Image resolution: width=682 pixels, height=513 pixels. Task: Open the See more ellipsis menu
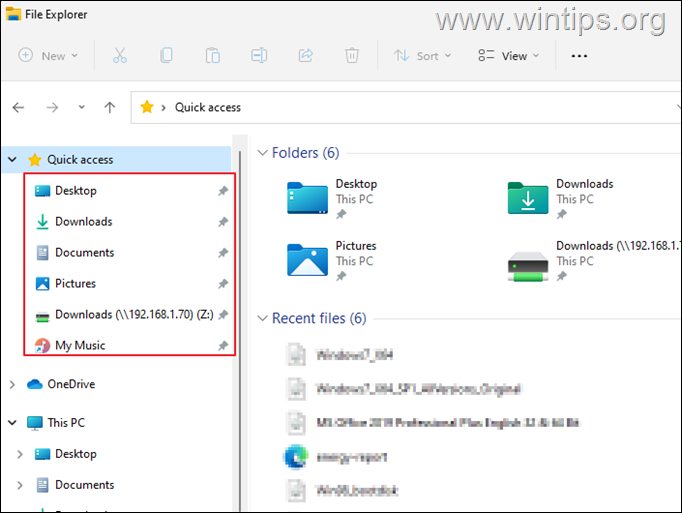point(579,56)
